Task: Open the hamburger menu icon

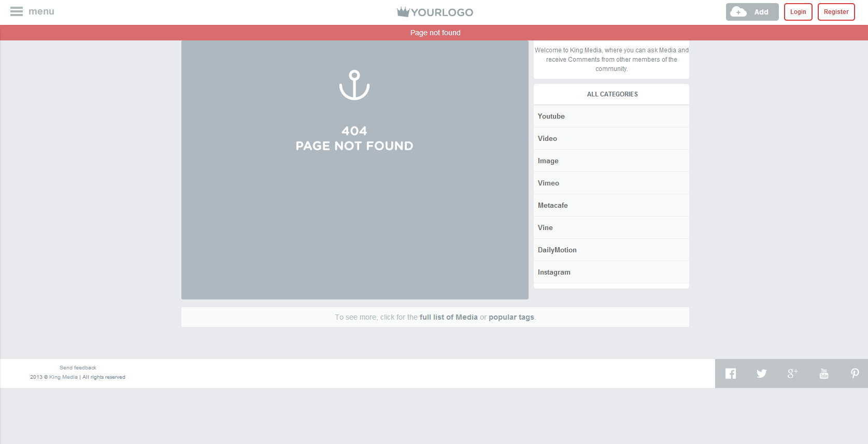Action: pyautogui.click(x=17, y=11)
